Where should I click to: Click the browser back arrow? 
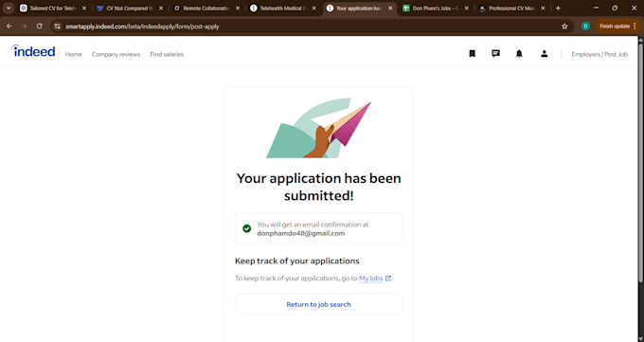pyautogui.click(x=9, y=27)
